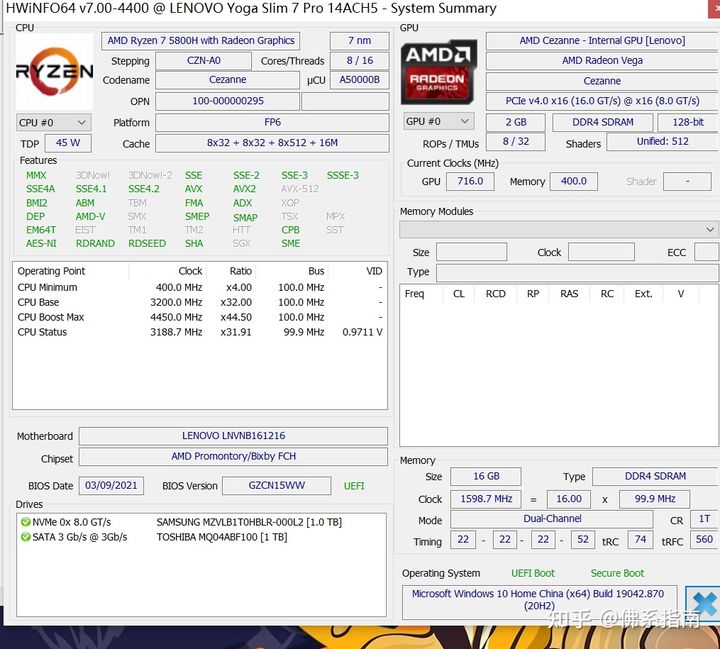
Task: Click the BIOS Version GZCN15WW field
Action: pos(276,485)
